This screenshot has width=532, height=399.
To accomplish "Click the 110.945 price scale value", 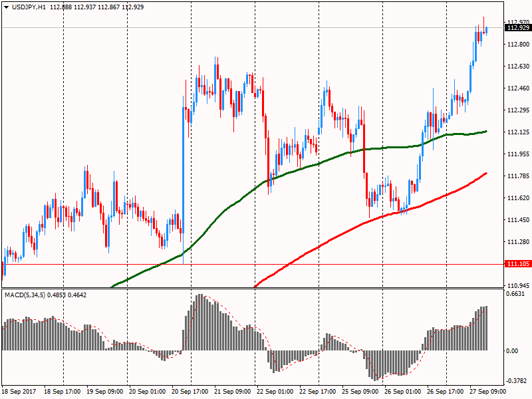I will click(518, 286).
